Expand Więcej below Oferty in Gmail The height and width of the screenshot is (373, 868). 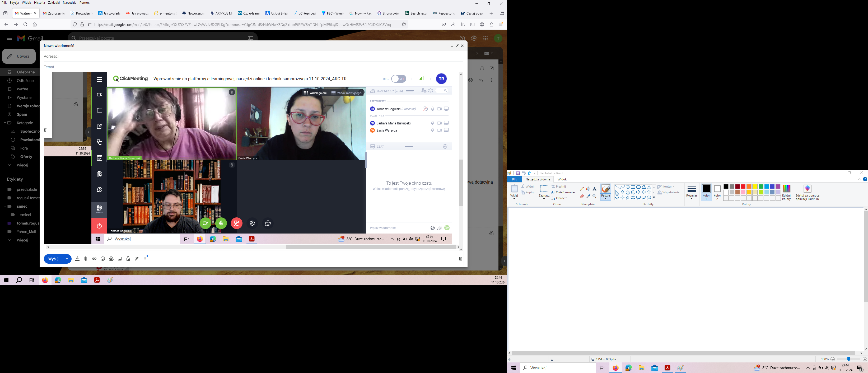click(x=22, y=165)
